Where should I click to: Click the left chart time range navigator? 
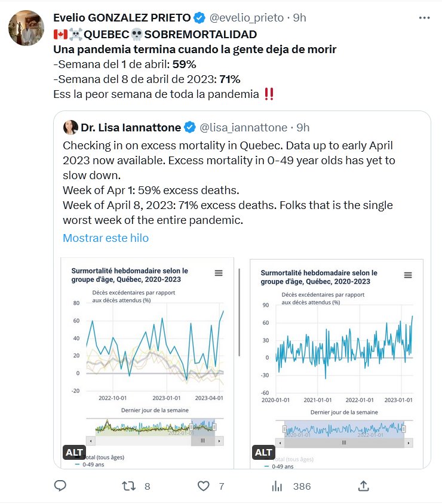tap(154, 427)
